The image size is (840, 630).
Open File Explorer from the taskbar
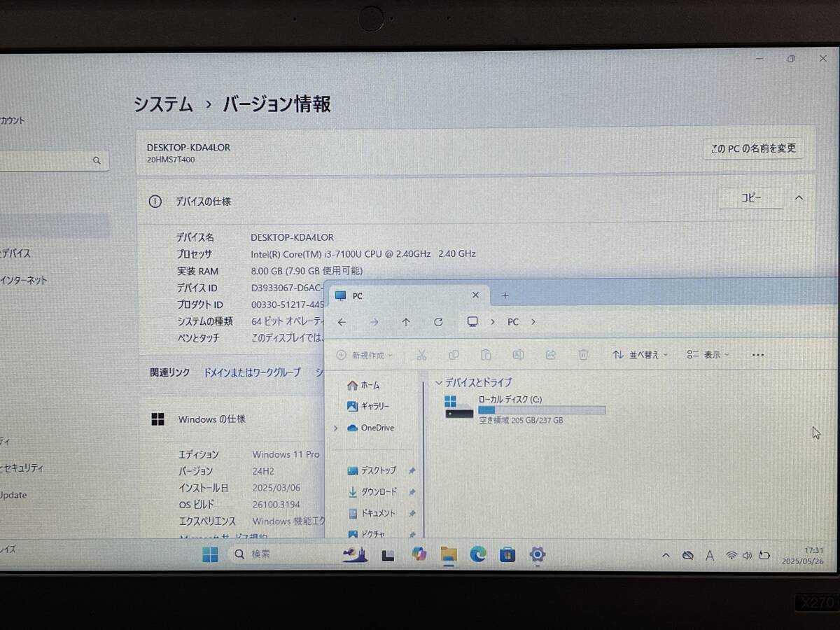(449, 554)
